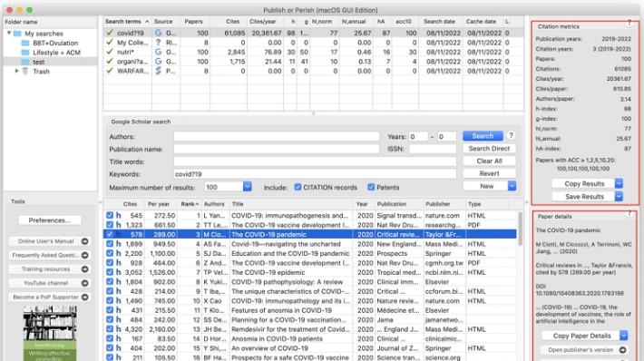This screenshot has width=644, height=361.
Task: Click the h icon on COVID-19 epidemic row
Action: pos(118,272)
